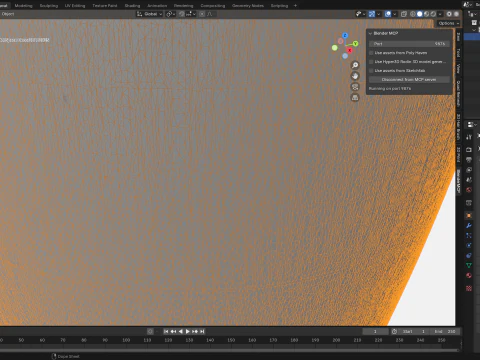This screenshot has height=360, width=480.
Task: Collapse the Blender MCP panel
Action: tap(370, 33)
